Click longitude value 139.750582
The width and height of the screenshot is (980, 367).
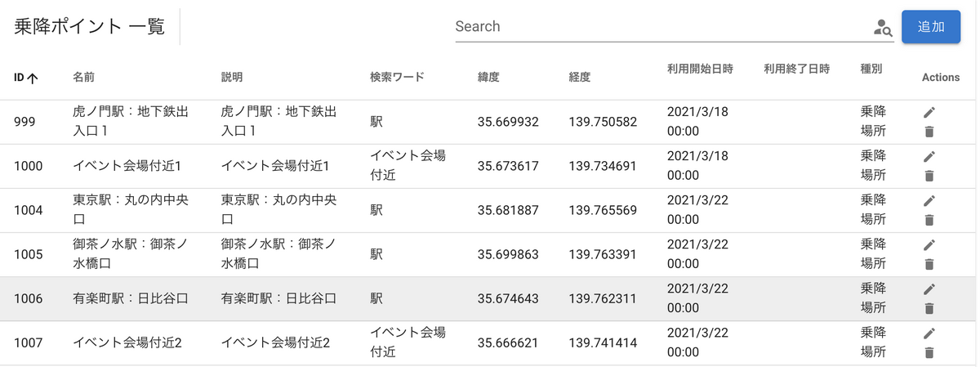coord(603,122)
